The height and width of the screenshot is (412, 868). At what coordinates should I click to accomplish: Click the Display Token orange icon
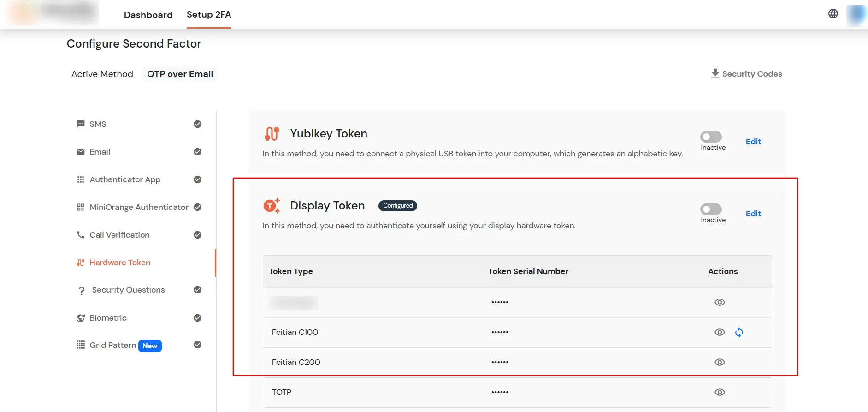tap(272, 206)
